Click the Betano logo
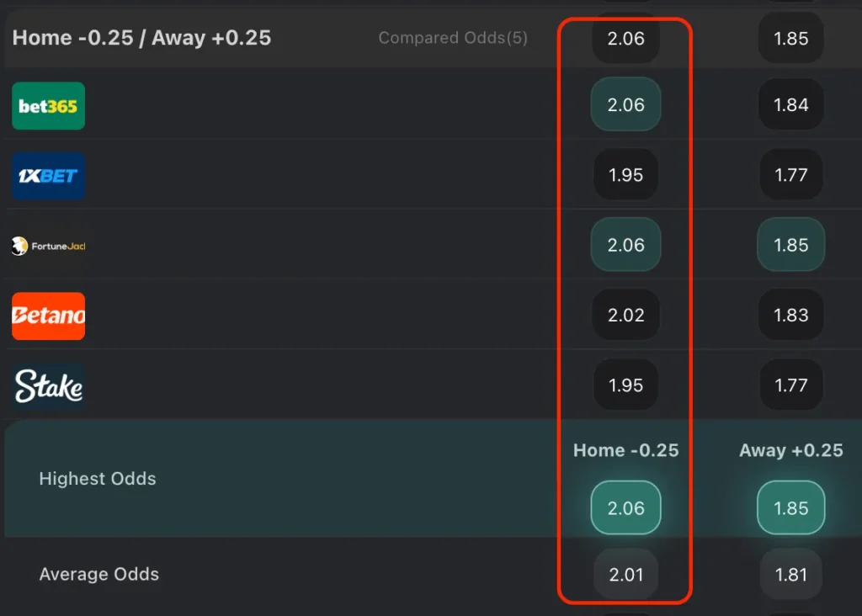 [x=48, y=316]
